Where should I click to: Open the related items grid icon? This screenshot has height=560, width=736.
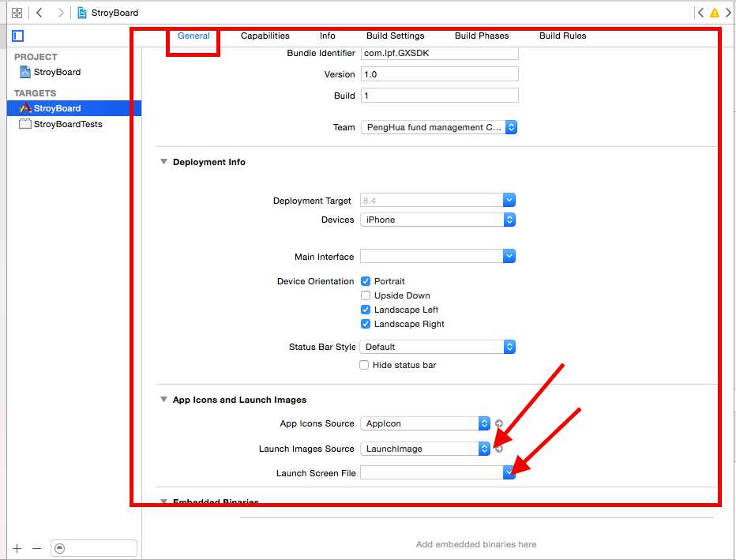(x=17, y=13)
